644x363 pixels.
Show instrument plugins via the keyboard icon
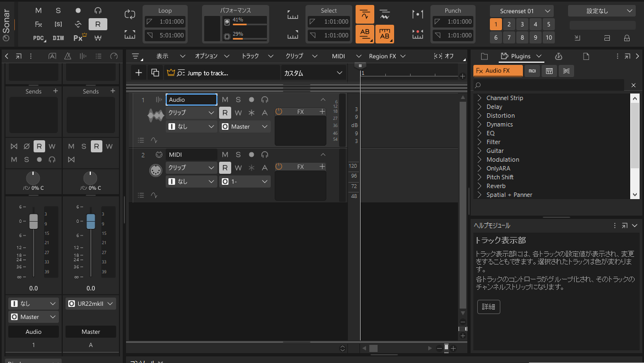click(x=549, y=71)
